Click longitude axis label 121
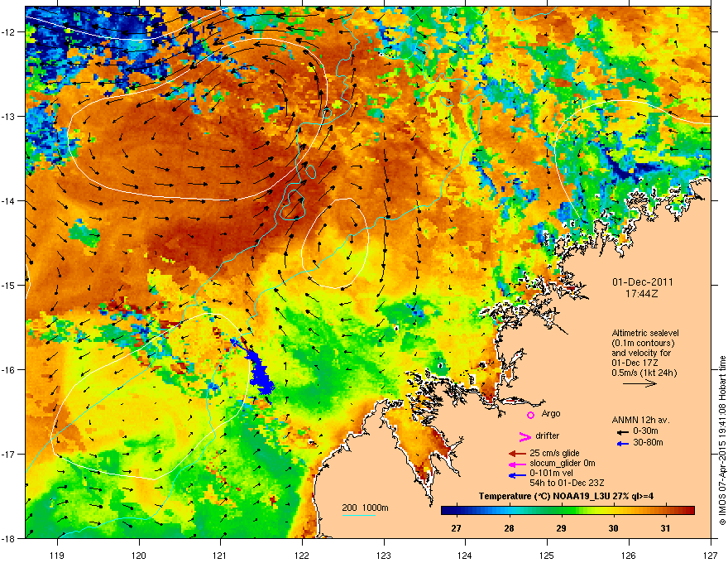The width and height of the screenshot is (728, 563). [221, 555]
